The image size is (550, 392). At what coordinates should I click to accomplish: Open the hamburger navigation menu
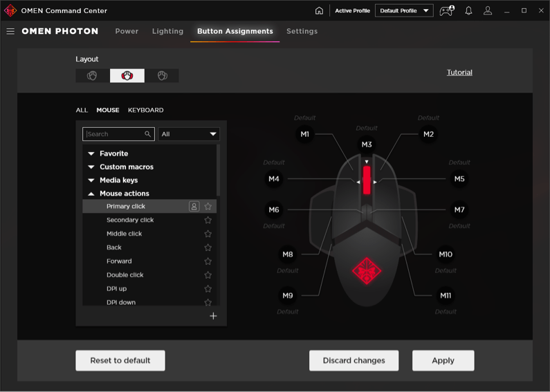point(10,31)
